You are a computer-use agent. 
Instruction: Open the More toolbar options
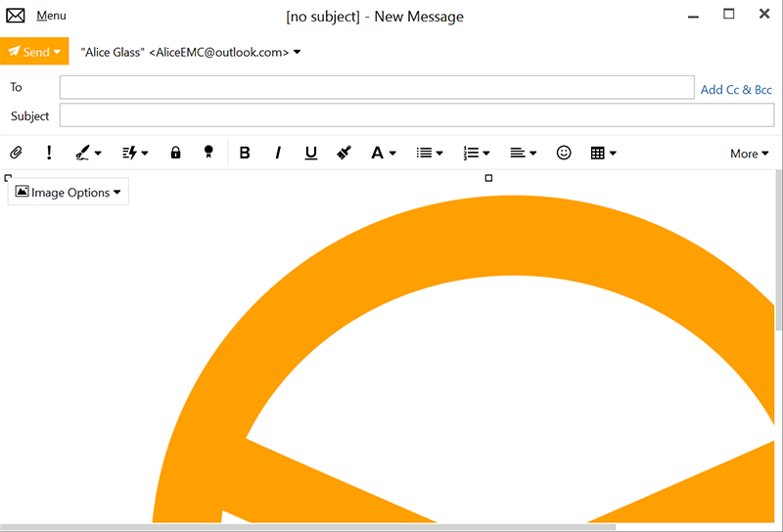pyautogui.click(x=749, y=154)
